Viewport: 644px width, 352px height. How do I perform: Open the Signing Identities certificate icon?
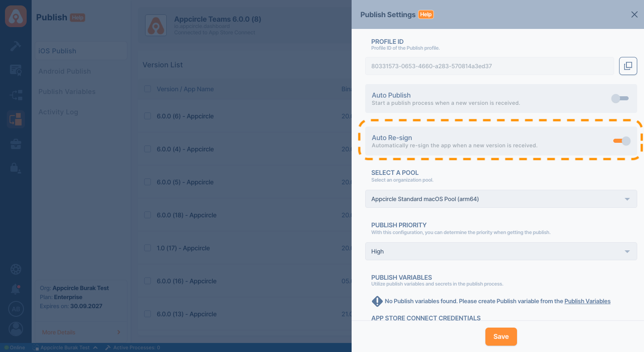pyautogui.click(x=16, y=70)
